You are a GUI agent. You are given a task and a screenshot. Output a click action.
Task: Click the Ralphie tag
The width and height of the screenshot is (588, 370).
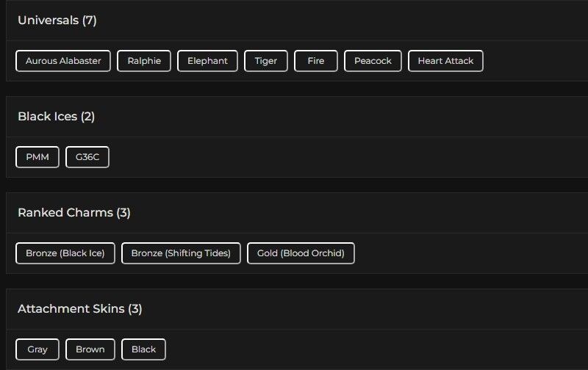(x=144, y=61)
